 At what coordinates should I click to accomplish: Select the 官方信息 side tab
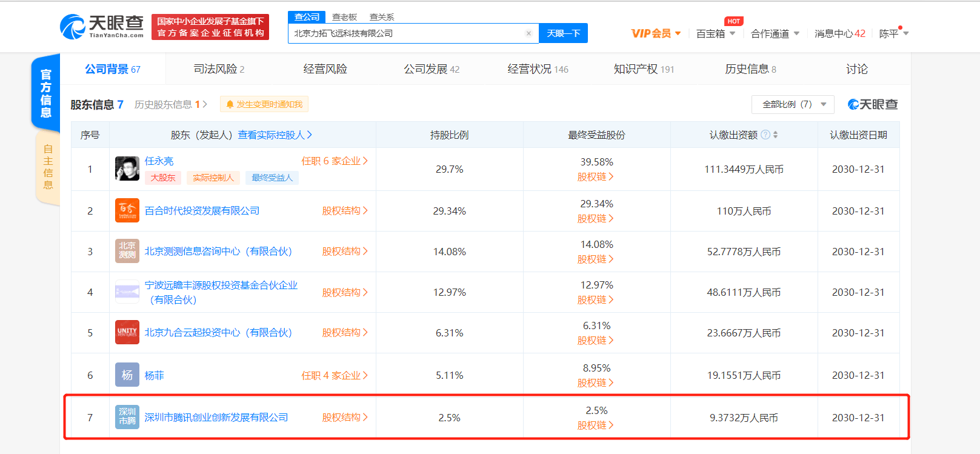[x=46, y=93]
